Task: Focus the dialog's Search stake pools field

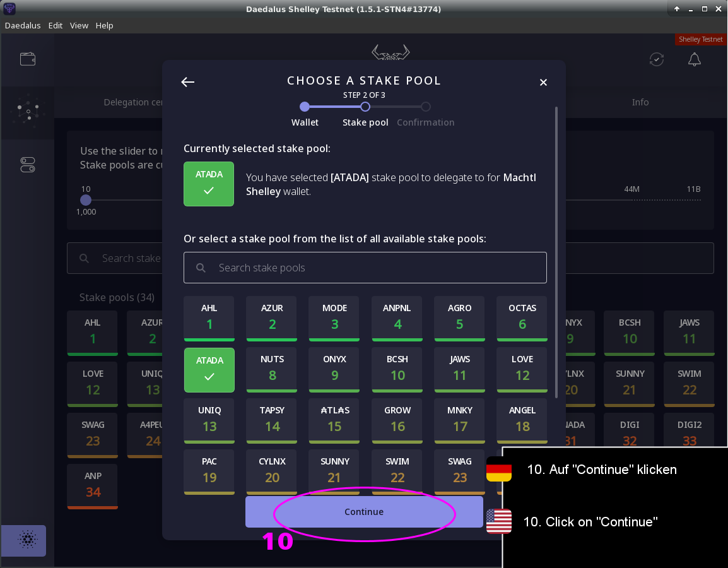Action: pos(365,268)
